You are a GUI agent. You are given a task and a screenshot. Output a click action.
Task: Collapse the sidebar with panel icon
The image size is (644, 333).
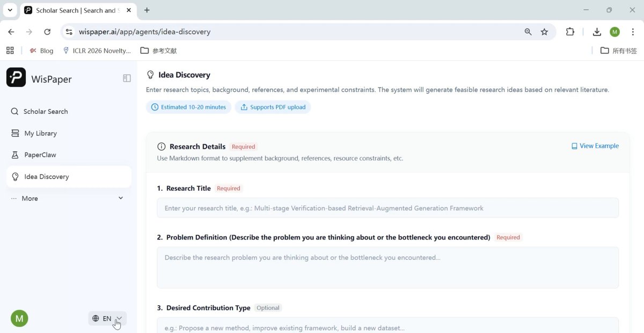coord(127,78)
